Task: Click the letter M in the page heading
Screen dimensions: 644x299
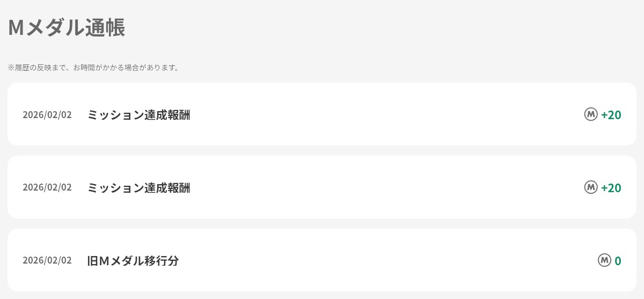Action: 16,28
